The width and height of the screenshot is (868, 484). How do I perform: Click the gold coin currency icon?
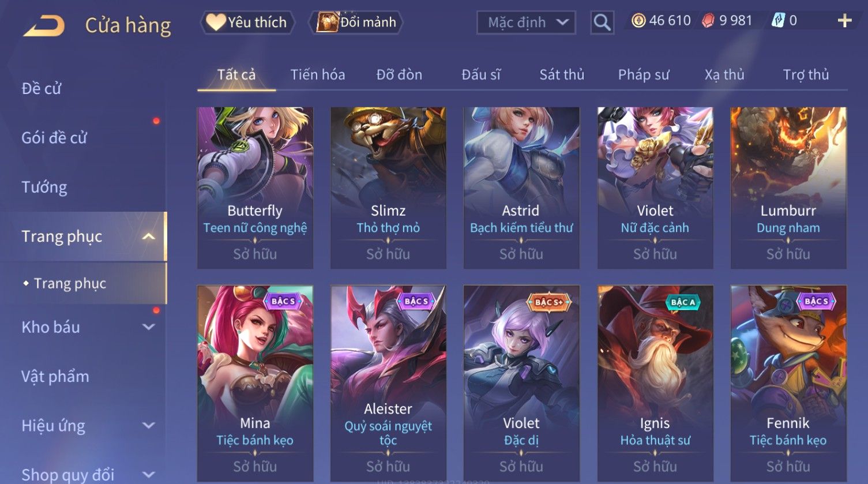[x=638, y=21]
